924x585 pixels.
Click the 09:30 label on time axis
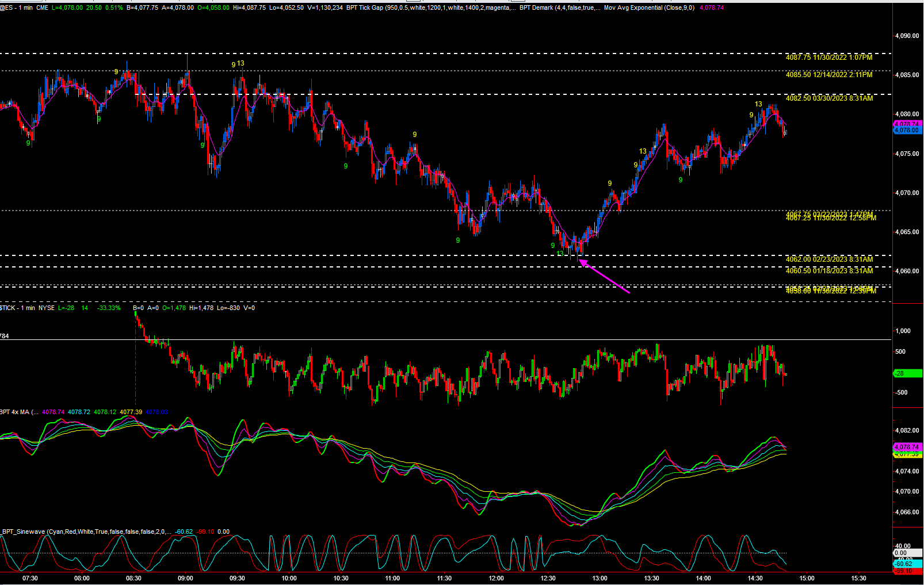[x=237, y=579]
